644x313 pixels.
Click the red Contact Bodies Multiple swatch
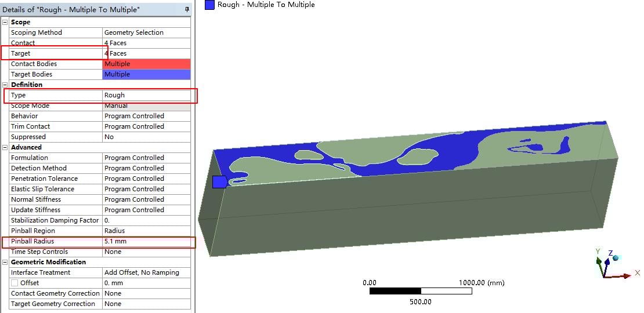click(x=146, y=64)
